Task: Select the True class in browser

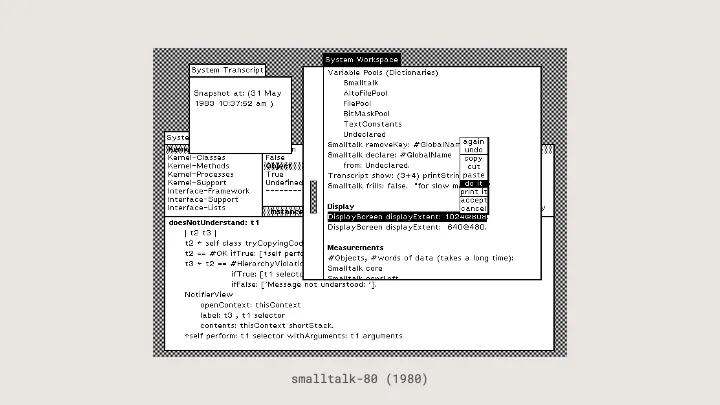Action: click(x=275, y=174)
